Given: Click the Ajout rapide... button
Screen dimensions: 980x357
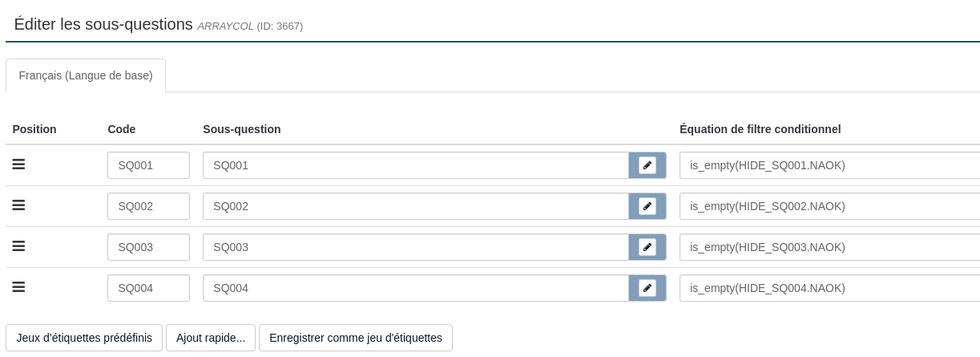Looking at the screenshot, I should coord(211,338).
